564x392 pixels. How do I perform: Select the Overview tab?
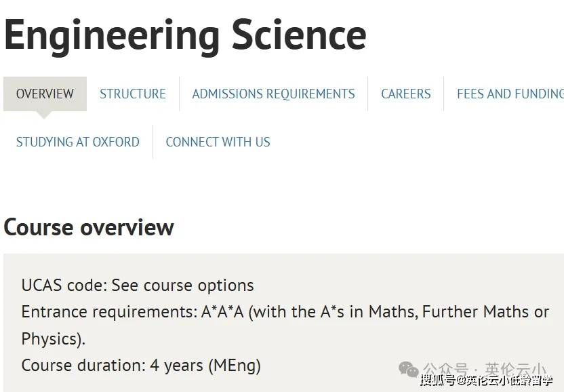[45, 94]
